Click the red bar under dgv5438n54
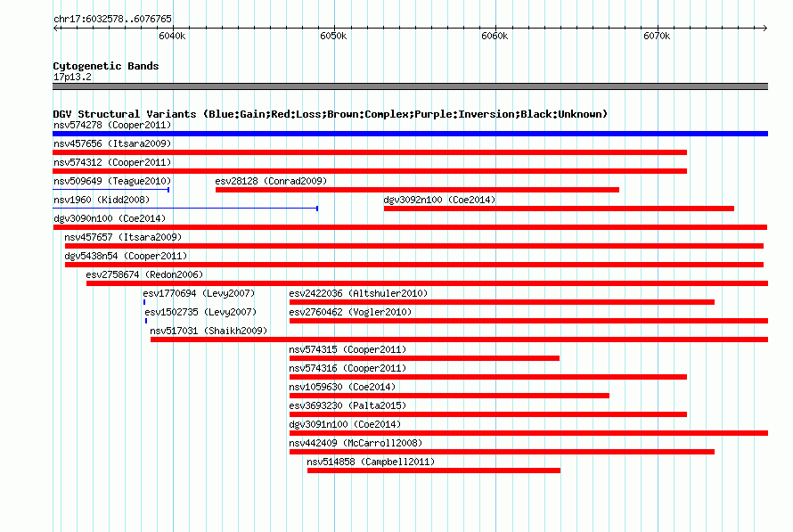Image resolution: width=793 pixels, height=532 pixels. [x=414, y=265]
